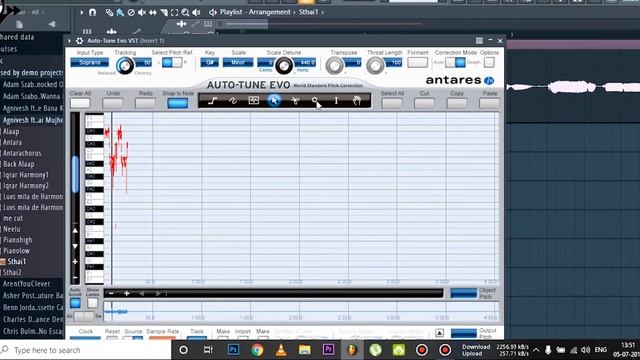Click the Undo button
The width and height of the screenshot is (640, 360).
coord(113,103)
